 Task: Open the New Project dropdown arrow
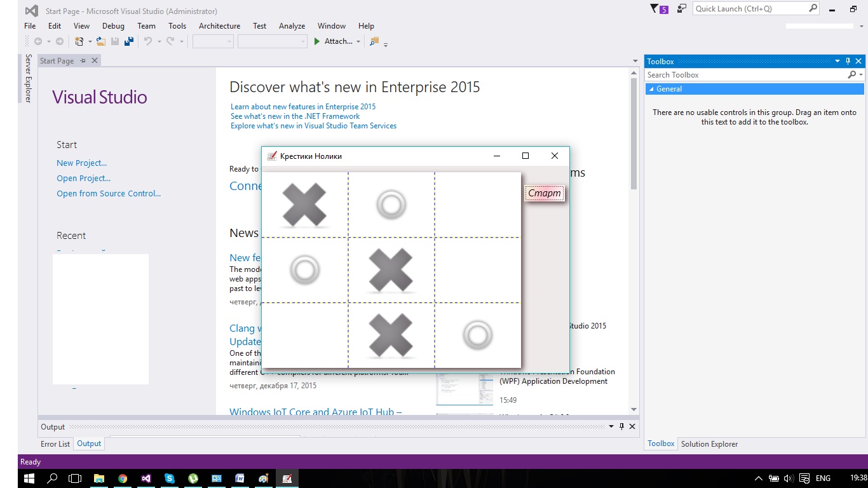click(x=90, y=41)
